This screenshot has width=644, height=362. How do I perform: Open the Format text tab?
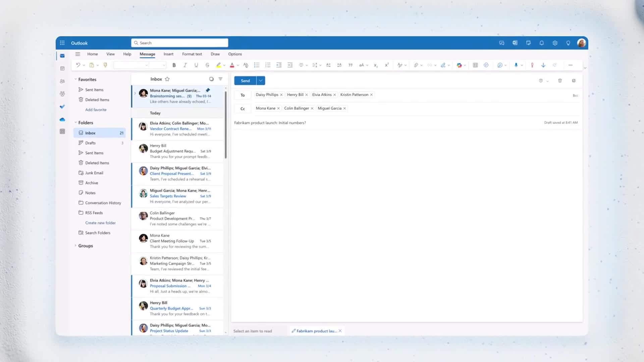(192, 54)
